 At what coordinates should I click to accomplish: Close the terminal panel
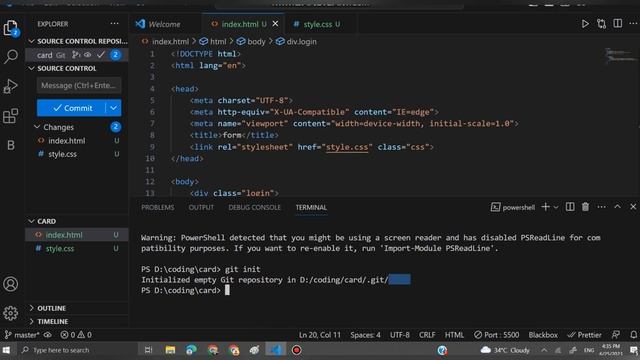tap(633, 207)
